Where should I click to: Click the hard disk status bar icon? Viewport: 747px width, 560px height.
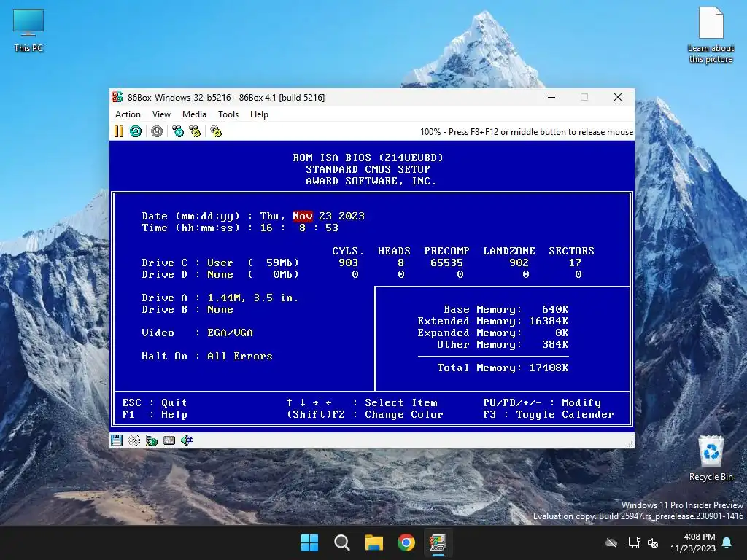coord(134,440)
